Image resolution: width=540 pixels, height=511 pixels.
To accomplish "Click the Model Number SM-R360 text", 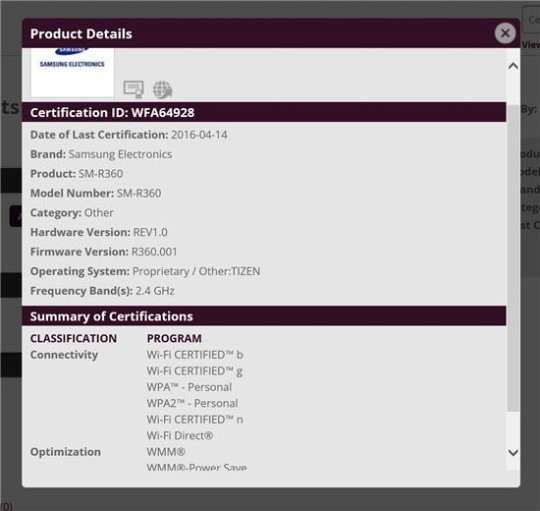I will tap(96, 193).
